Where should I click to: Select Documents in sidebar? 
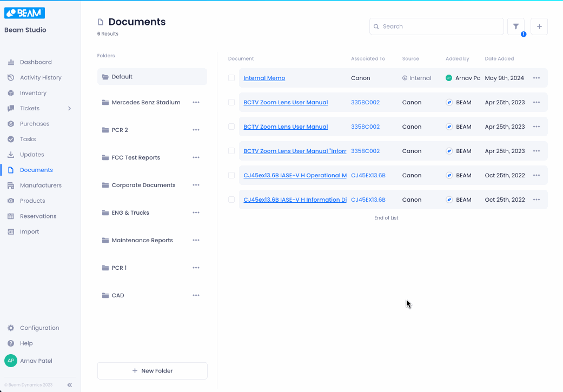36,170
